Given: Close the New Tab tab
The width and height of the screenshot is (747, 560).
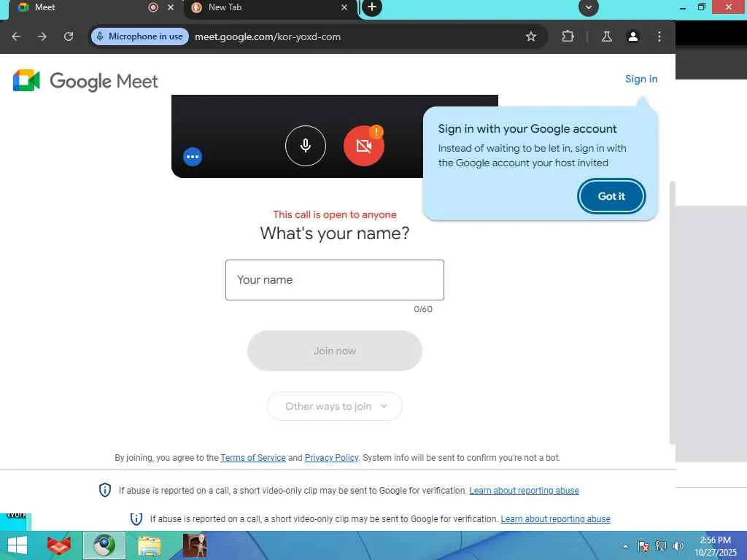Looking at the screenshot, I should coord(344,7).
